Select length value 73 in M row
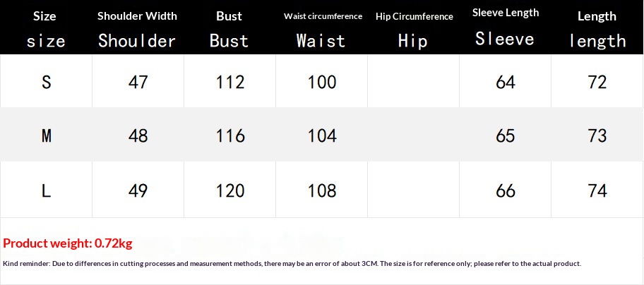 (x=597, y=135)
